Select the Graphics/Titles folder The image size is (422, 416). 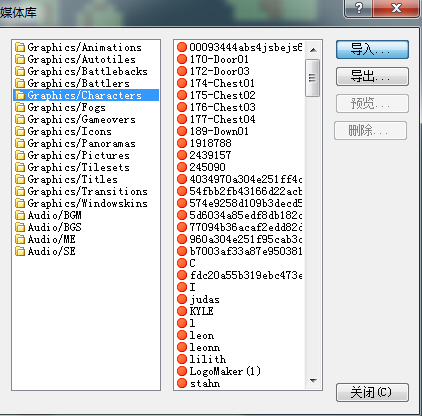[72, 179]
